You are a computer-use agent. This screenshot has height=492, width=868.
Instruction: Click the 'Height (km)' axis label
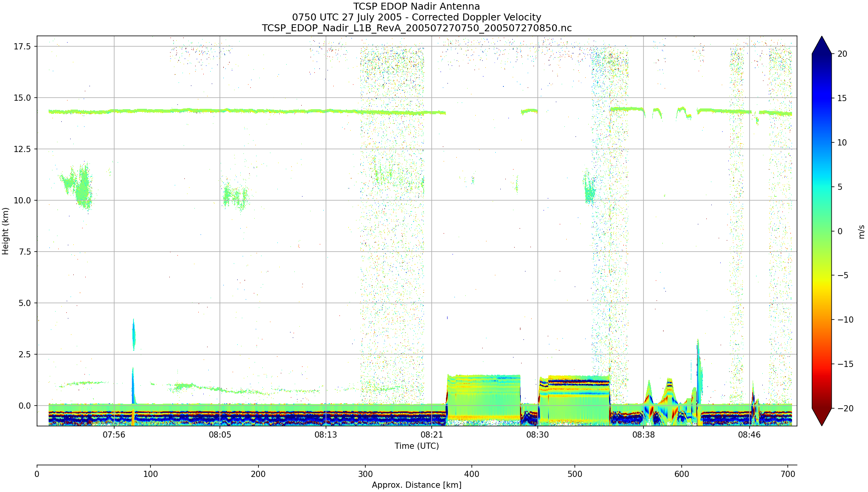5,231
